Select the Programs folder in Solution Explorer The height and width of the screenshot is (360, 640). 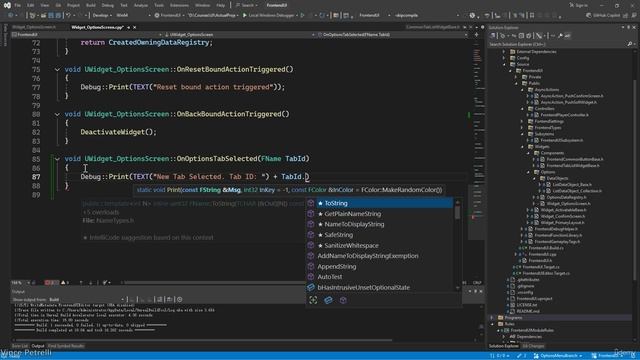click(x=513, y=318)
